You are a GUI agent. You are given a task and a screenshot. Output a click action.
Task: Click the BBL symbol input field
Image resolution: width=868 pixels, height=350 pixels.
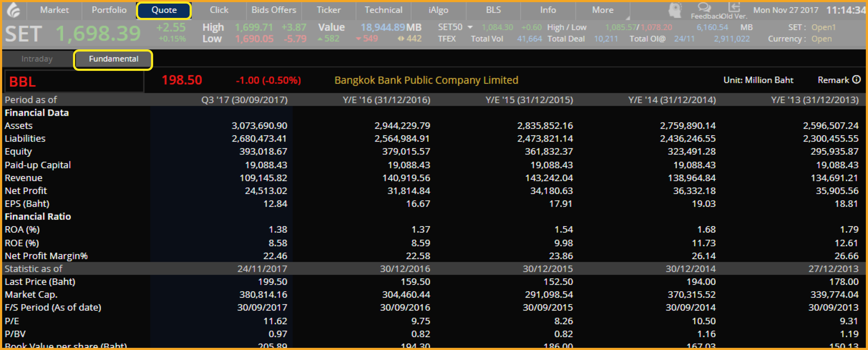74,81
